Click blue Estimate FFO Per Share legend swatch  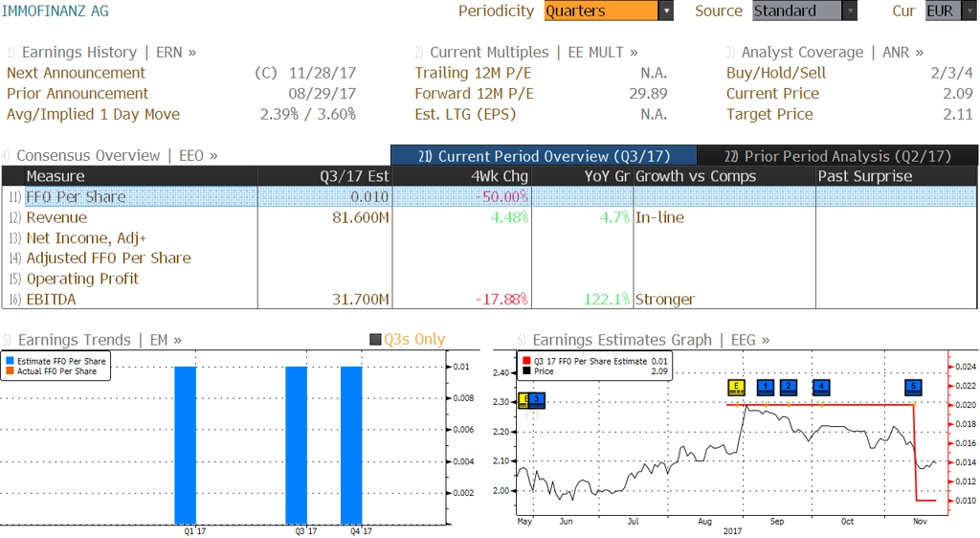point(10,361)
